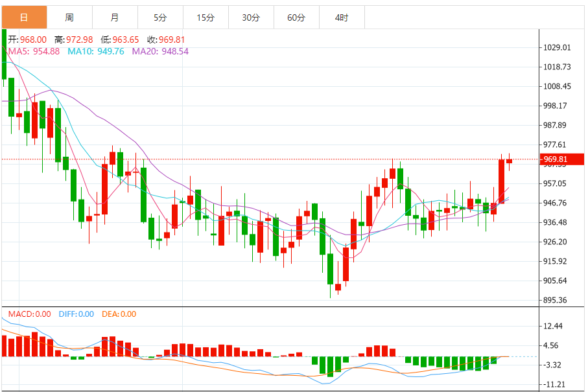Click the 12.44 MACD axis label
Image resolution: width=588 pixels, height=392 pixels.
[553, 327]
